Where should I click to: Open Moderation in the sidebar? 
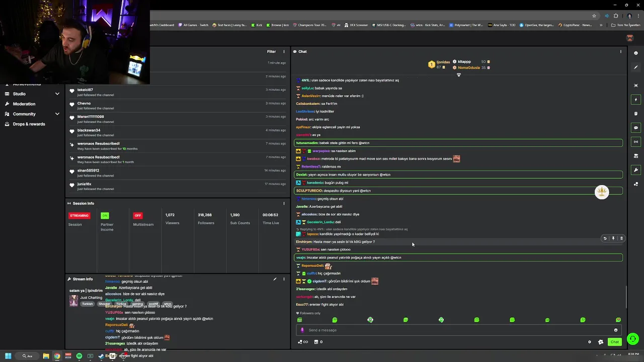(x=24, y=104)
